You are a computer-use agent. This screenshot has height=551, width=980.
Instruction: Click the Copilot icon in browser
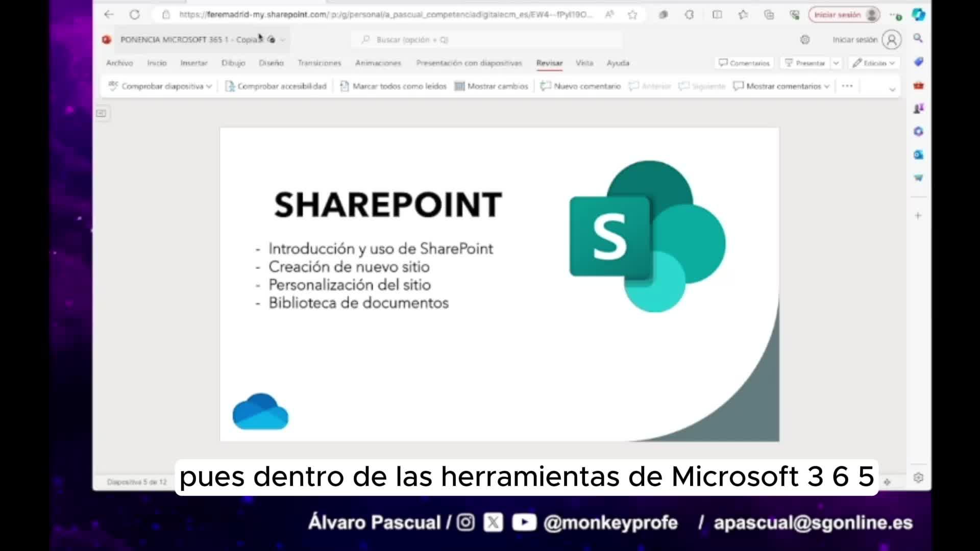tap(918, 15)
